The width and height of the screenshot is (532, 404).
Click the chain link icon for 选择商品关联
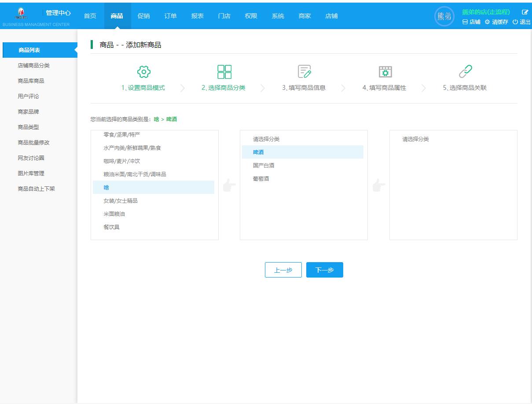click(x=465, y=71)
